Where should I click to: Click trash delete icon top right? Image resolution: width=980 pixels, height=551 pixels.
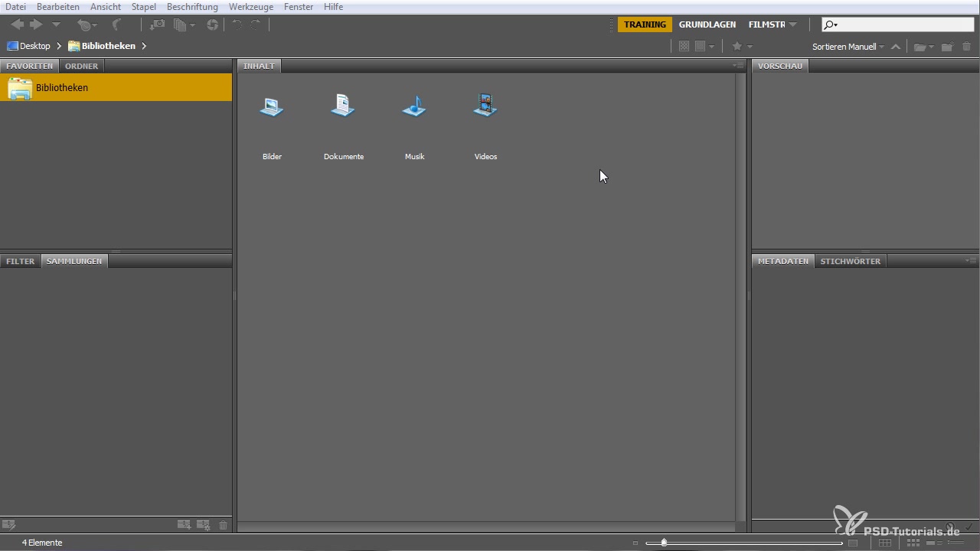click(x=966, y=47)
